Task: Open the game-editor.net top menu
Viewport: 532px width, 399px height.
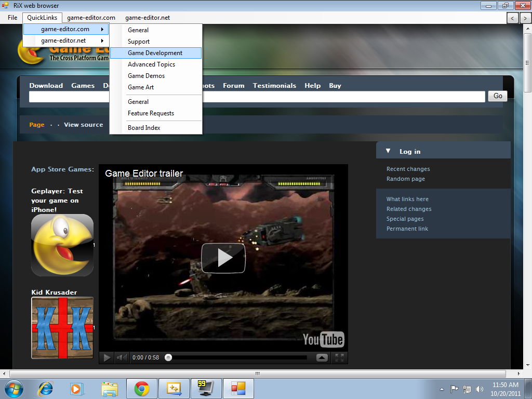Action: pyautogui.click(x=147, y=18)
